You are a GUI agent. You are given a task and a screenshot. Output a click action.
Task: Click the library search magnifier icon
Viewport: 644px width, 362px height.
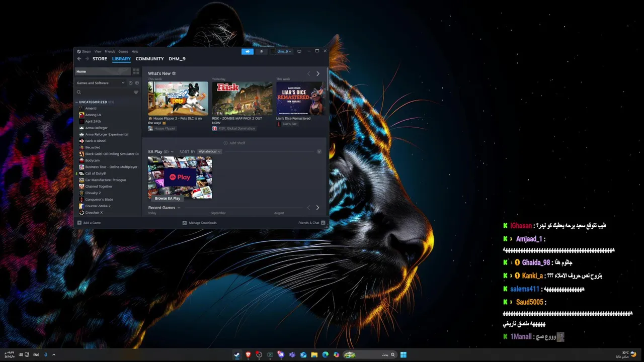[x=78, y=93]
